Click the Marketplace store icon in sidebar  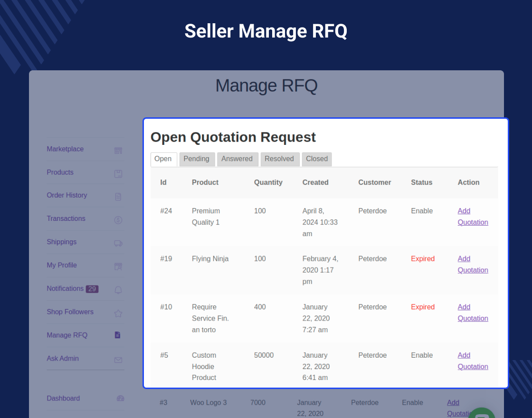click(118, 151)
